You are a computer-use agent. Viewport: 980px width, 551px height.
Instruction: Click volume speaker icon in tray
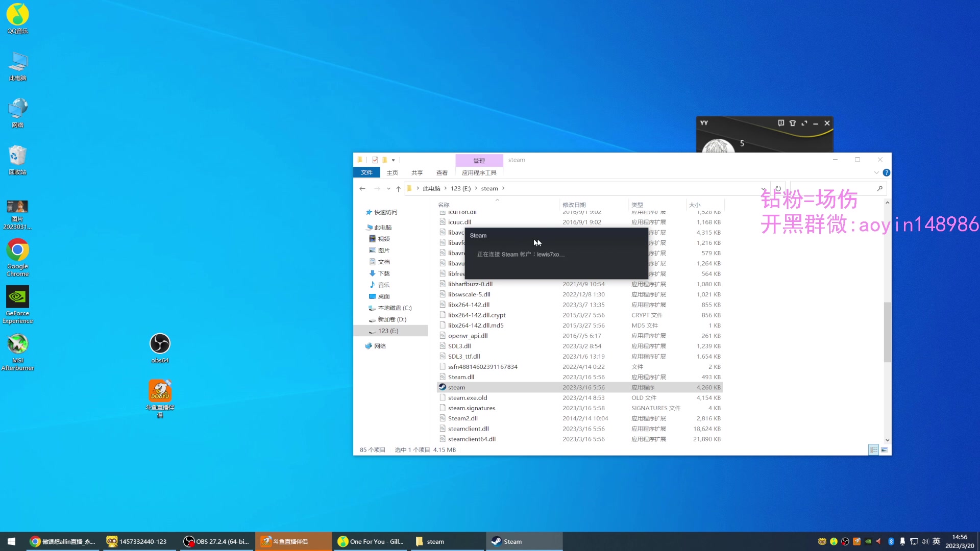925,541
